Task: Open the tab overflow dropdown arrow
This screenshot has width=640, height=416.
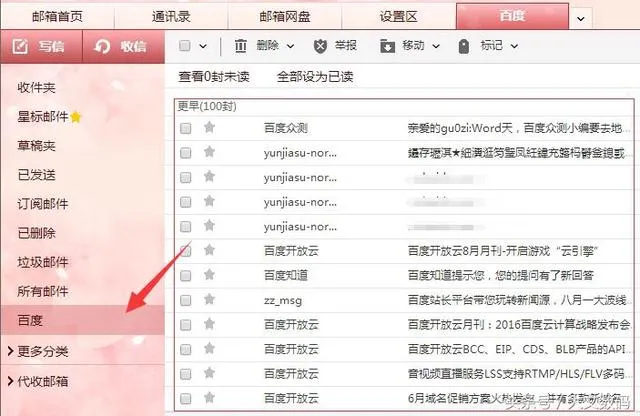Action: pyautogui.click(x=580, y=18)
